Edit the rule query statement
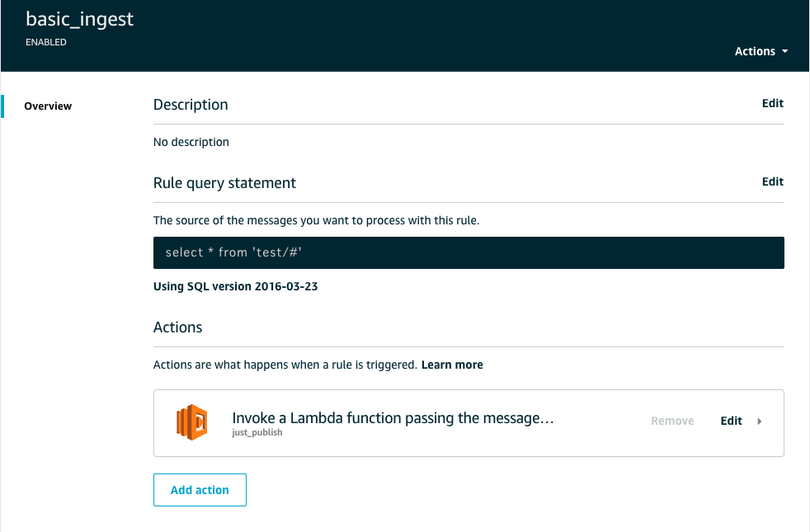Viewport: 810px width, 532px height. [772, 181]
